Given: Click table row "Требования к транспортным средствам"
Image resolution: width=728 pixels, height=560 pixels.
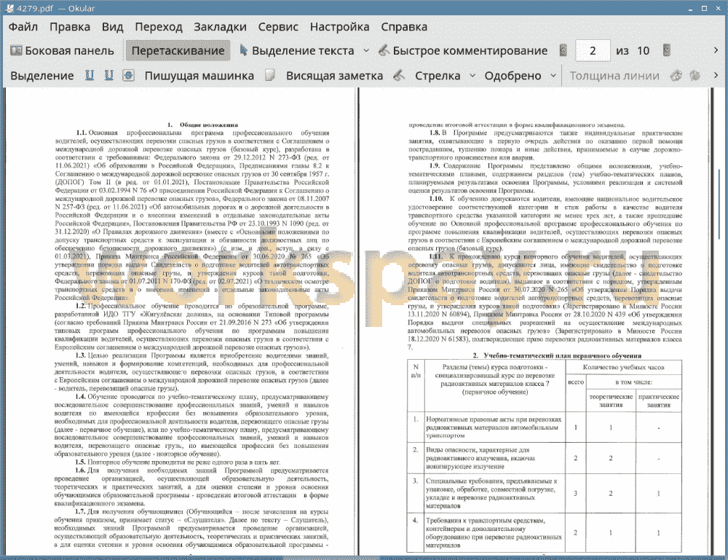Looking at the screenshot, I should [545, 532].
